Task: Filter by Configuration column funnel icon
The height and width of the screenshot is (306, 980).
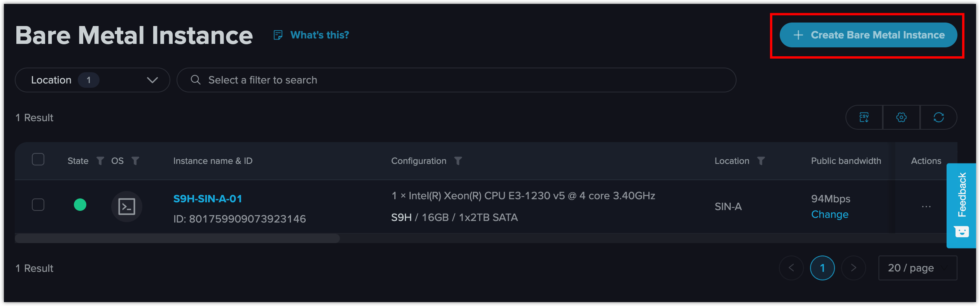Action: click(x=458, y=161)
